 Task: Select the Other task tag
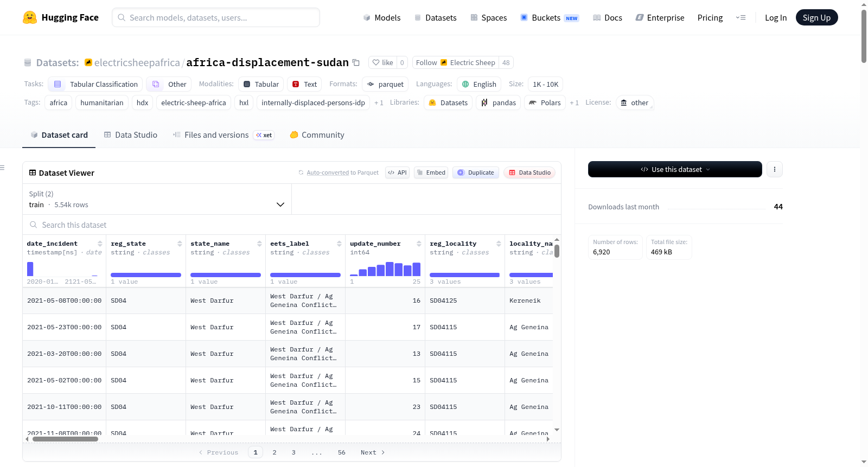point(169,84)
